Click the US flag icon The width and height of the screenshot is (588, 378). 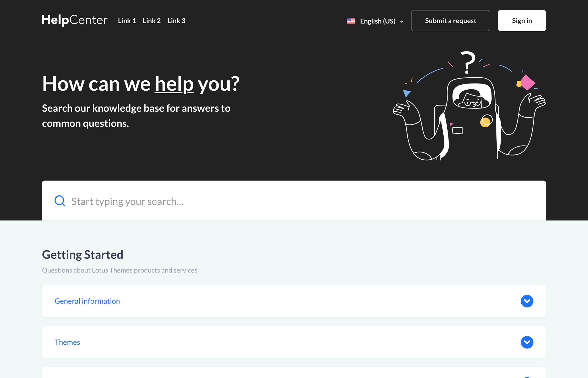(351, 21)
